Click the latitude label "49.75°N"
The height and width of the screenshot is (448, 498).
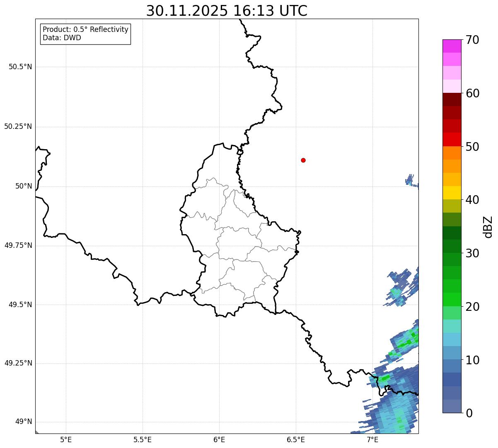point(18,245)
